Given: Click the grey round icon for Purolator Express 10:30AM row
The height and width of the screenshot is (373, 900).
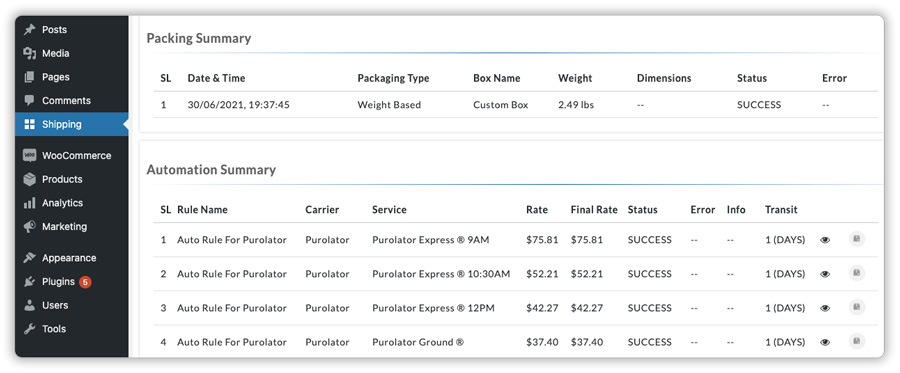Looking at the screenshot, I should tap(856, 274).
